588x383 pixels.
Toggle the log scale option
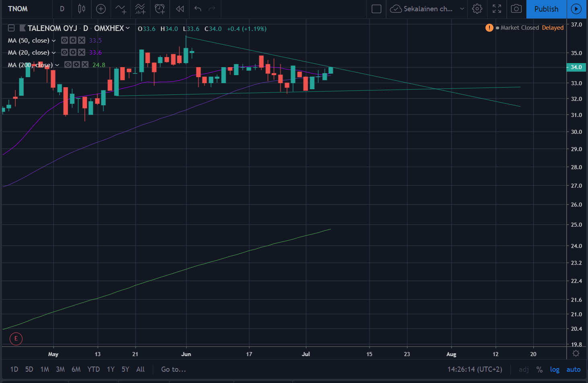click(555, 369)
